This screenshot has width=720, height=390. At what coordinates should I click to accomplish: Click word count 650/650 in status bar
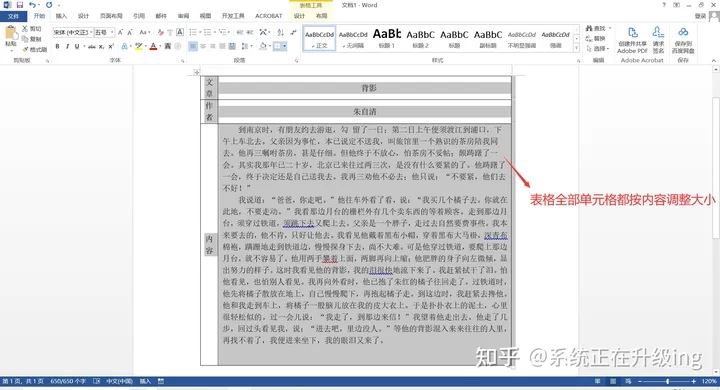[68, 381]
